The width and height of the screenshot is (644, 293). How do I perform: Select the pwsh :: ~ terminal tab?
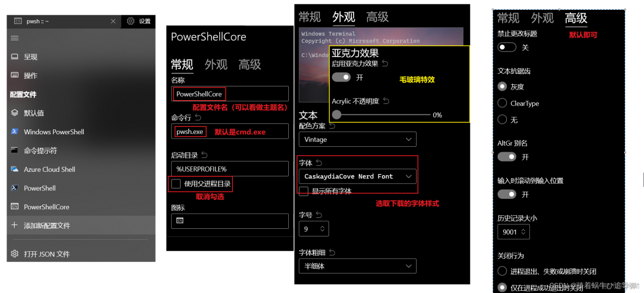coord(64,21)
